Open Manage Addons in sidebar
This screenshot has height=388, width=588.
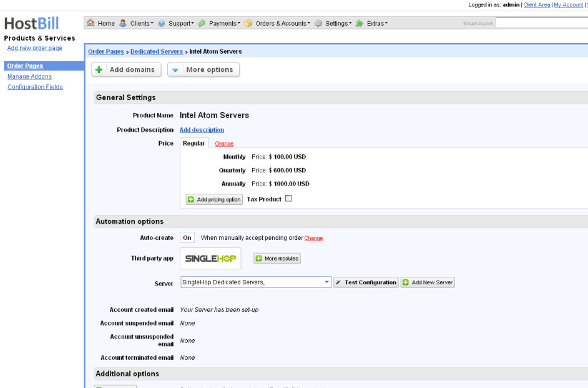29,77
